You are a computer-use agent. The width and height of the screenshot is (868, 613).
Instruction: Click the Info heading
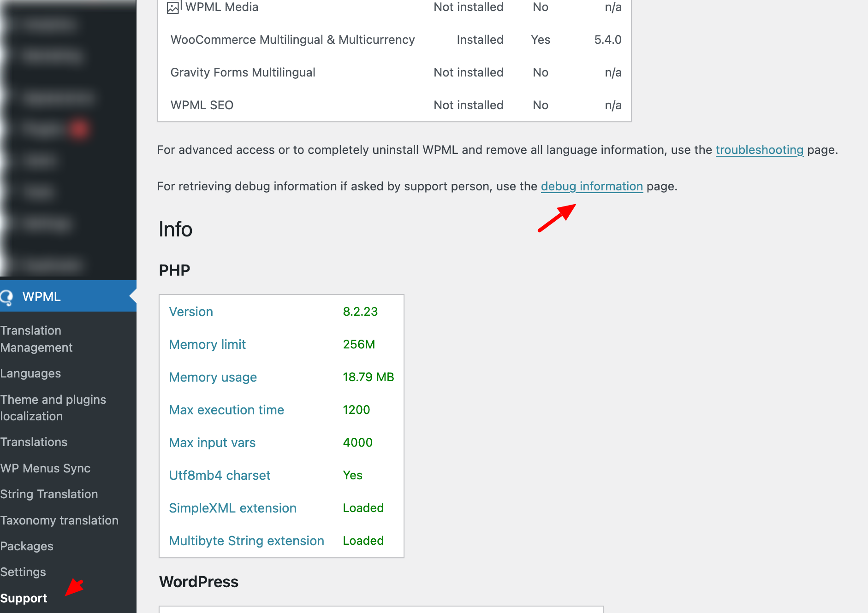coord(175,229)
